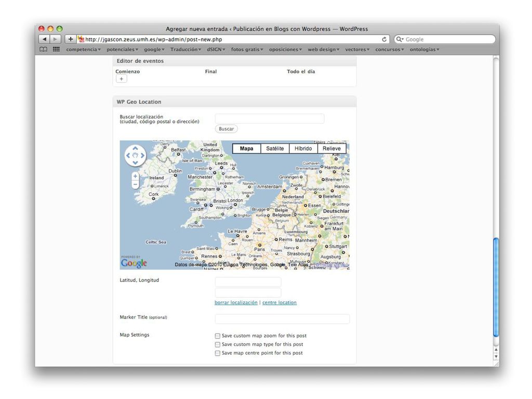Click the WP Geo Location panel header
Image resolution: width=532 pixels, height=399 pixels.
click(x=234, y=102)
